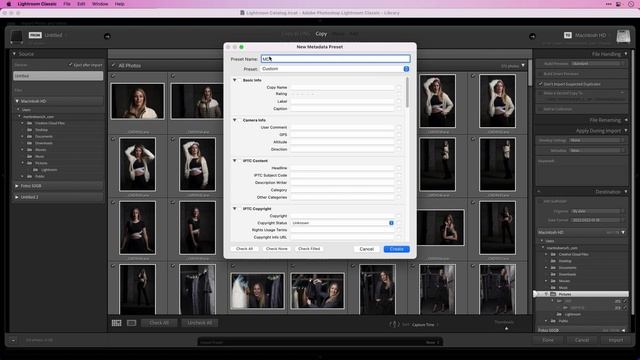Tick the checkbox beside Copy Name
Screen dimensions: 640x360
click(x=399, y=87)
